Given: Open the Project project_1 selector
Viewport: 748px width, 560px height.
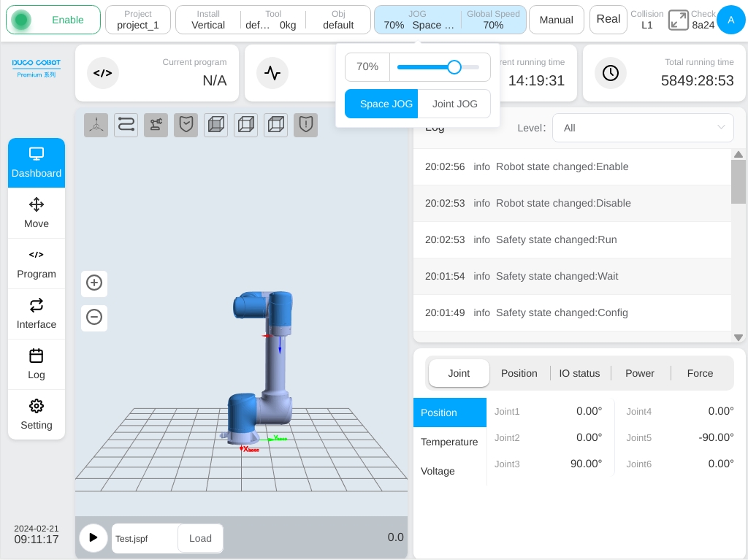Looking at the screenshot, I should click(138, 20).
